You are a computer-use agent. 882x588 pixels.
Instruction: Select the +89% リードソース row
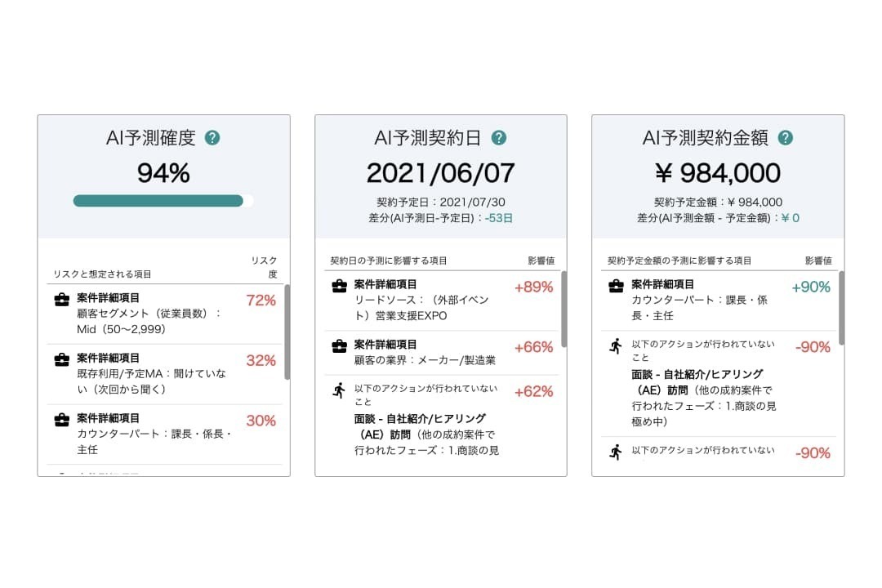point(441,300)
